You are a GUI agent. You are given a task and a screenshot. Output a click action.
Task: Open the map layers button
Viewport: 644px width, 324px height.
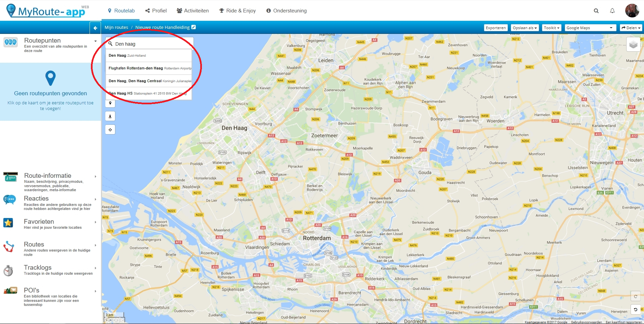point(633,44)
